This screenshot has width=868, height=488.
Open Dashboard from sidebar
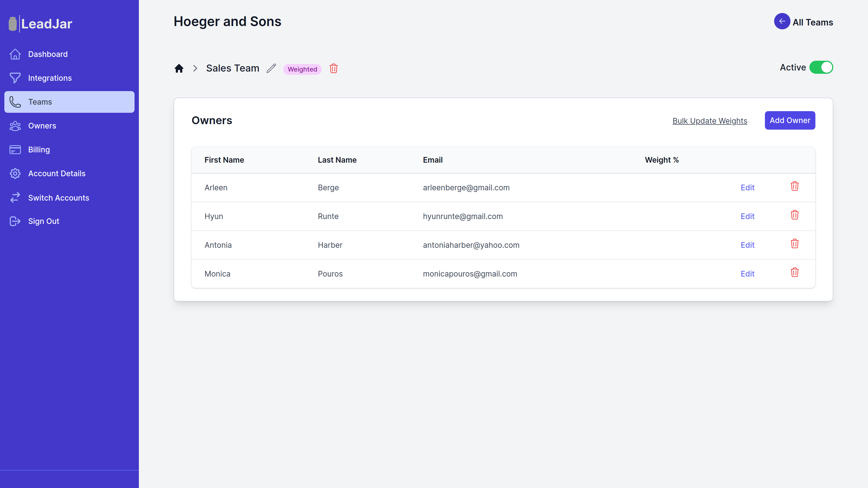48,54
